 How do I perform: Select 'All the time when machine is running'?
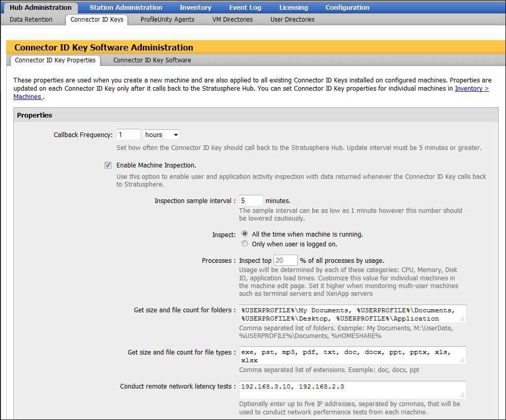click(245, 234)
